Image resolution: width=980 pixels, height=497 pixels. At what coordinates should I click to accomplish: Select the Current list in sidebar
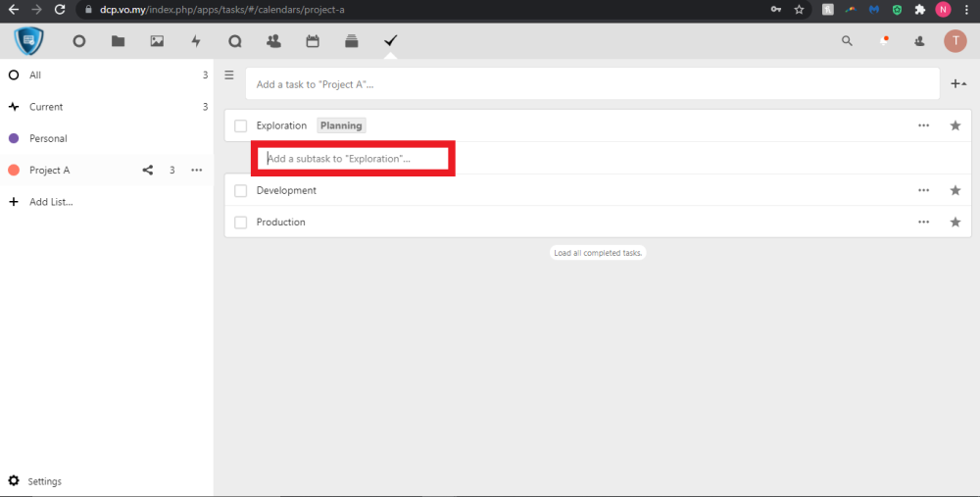(x=46, y=107)
